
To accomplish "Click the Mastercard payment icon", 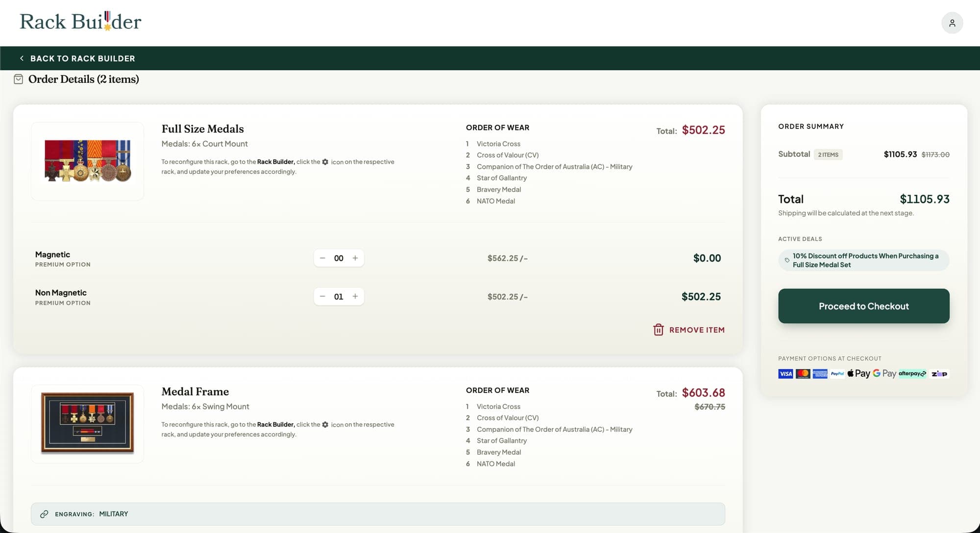I will click(803, 374).
